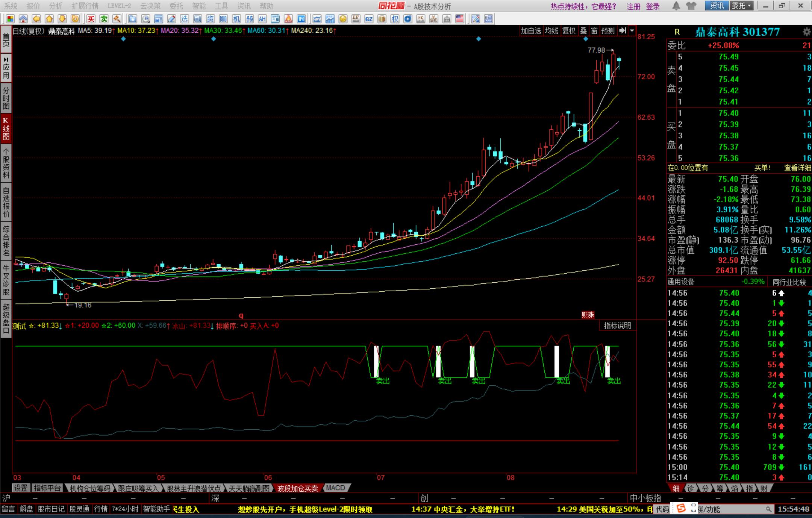Open the 分析 menu in menu bar
Image resolution: width=812 pixels, height=518 pixels.
point(56,6)
